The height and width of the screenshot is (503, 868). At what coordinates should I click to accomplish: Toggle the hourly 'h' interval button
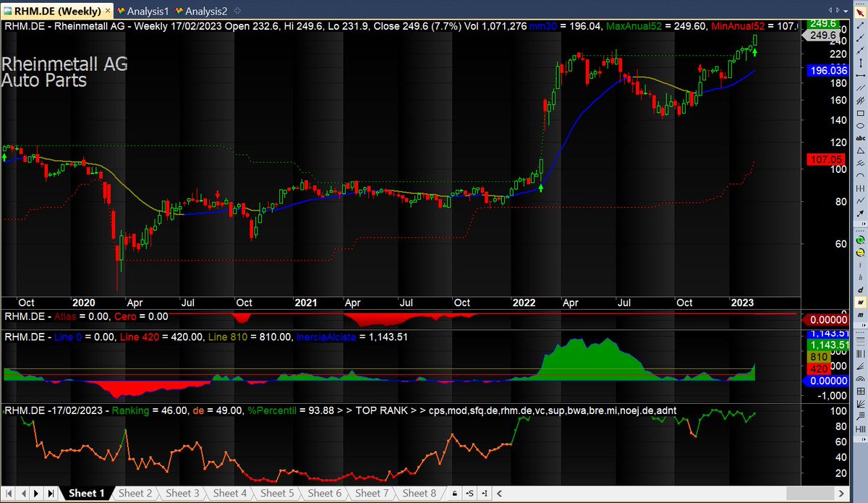861,277
